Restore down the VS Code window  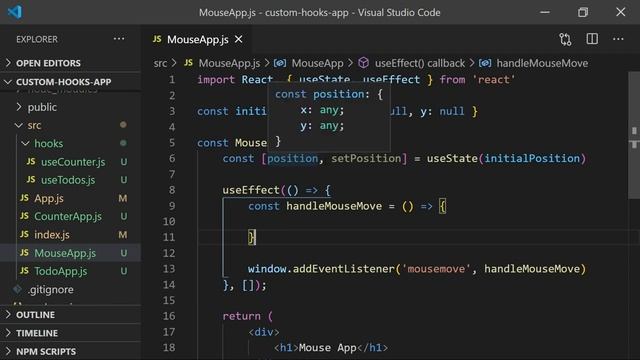(583, 12)
